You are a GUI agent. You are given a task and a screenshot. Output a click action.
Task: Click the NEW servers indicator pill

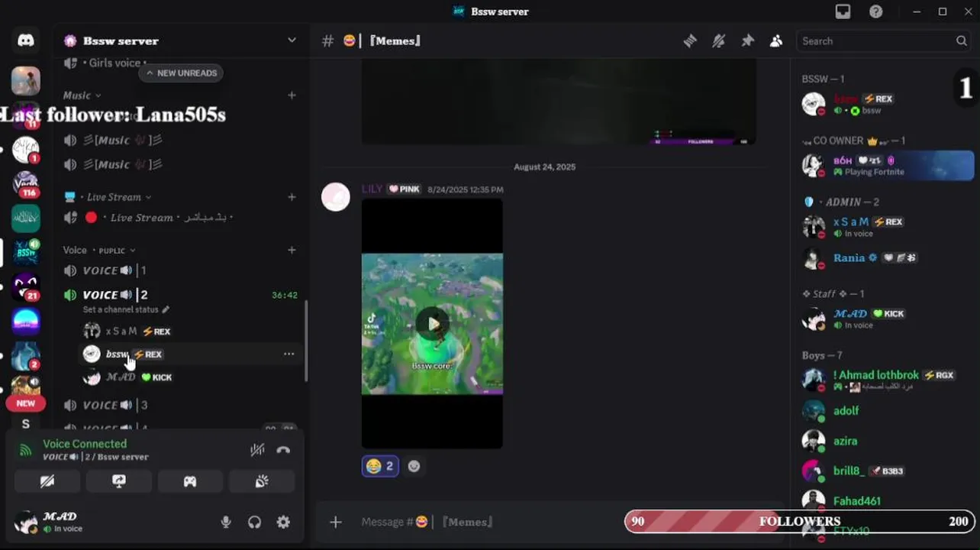pos(25,403)
